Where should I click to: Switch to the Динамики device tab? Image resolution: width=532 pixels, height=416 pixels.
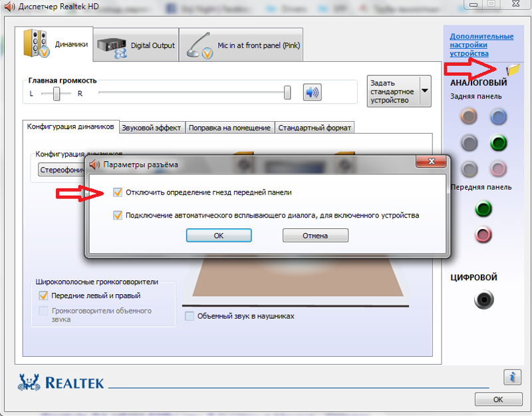pyautogui.click(x=55, y=44)
